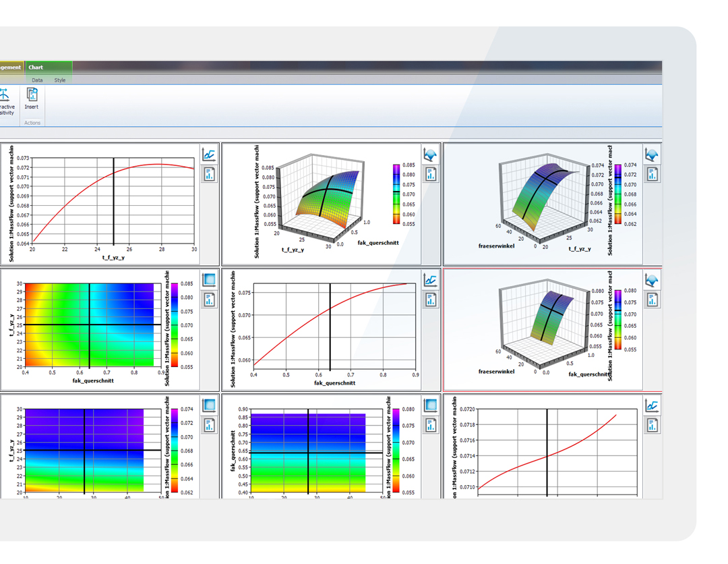Click 3D surface icon of top-right fraeserwinkel chart
728x564 pixels.
652,155
